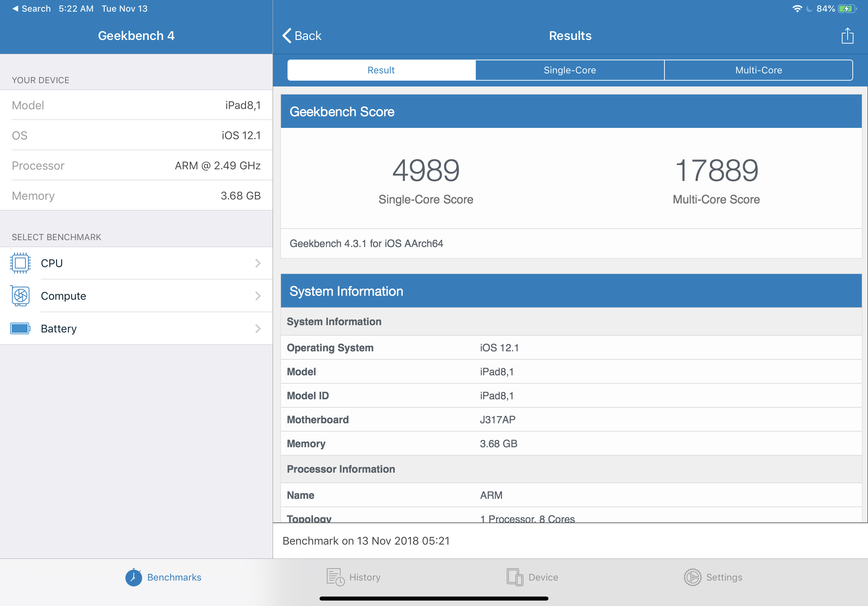This screenshot has height=606, width=868.
Task: Tap the Benchmark on 13 Nov 2018 05:21 text
Action: point(366,541)
